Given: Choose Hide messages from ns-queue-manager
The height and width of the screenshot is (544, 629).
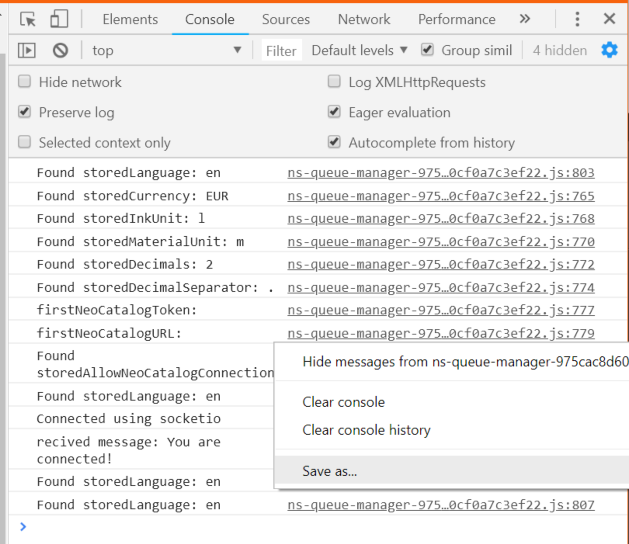Looking at the screenshot, I should point(452,362).
